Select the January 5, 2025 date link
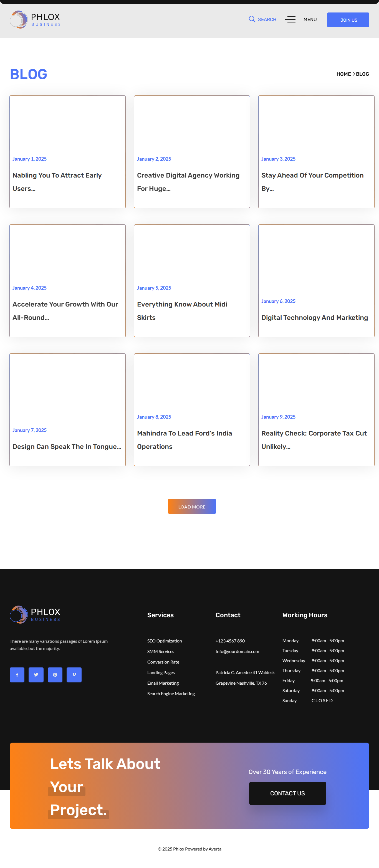This screenshot has width=379, height=868. click(x=154, y=288)
